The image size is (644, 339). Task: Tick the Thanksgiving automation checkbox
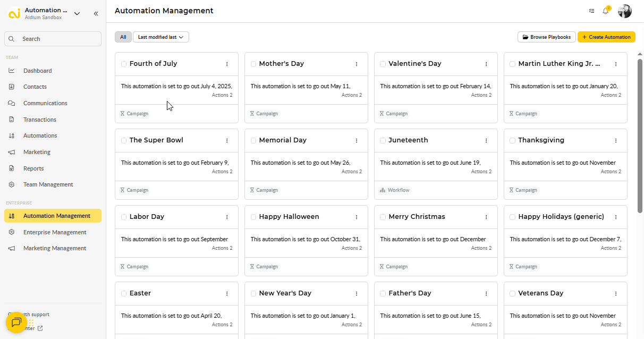tap(513, 140)
